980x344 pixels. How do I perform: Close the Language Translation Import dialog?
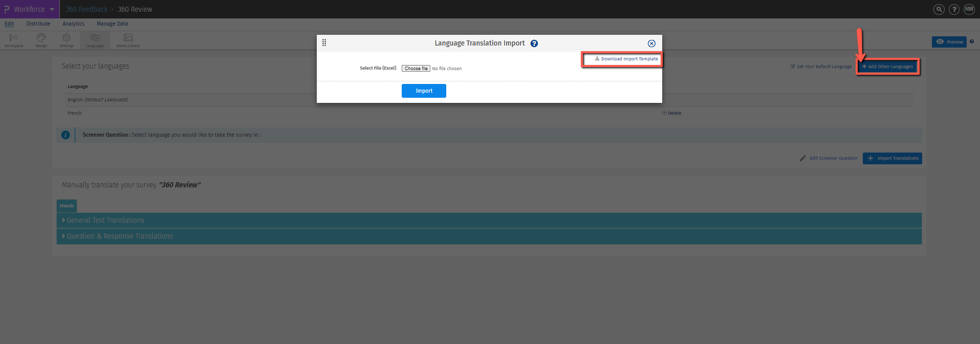click(x=651, y=44)
